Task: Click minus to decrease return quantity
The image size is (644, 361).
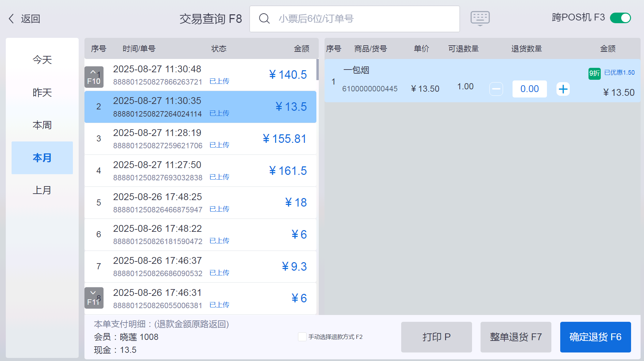Action: [496, 89]
